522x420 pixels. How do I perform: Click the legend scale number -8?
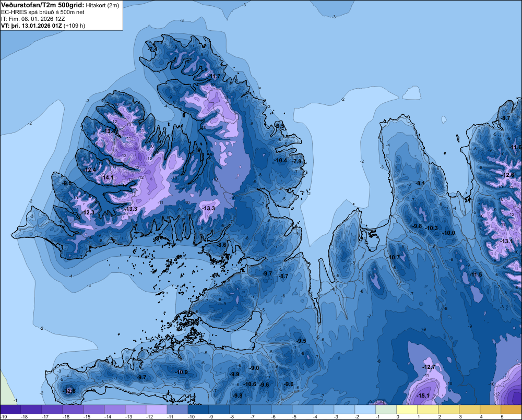tap(232, 417)
